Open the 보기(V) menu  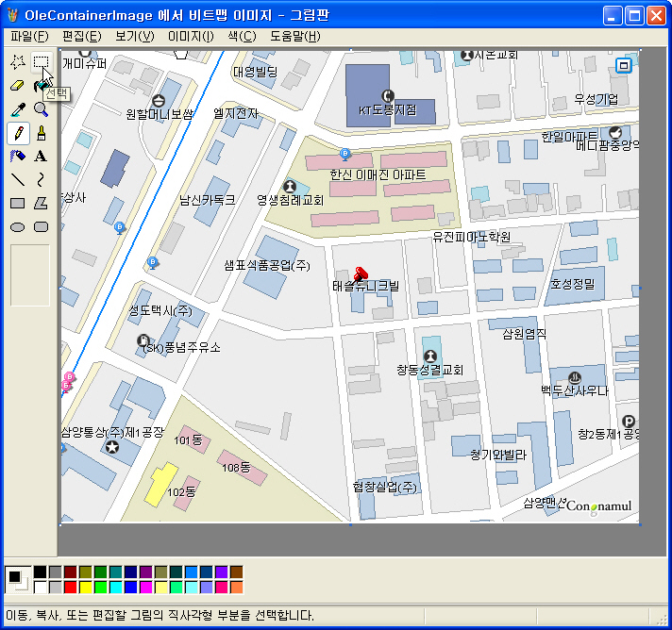tap(135, 37)
